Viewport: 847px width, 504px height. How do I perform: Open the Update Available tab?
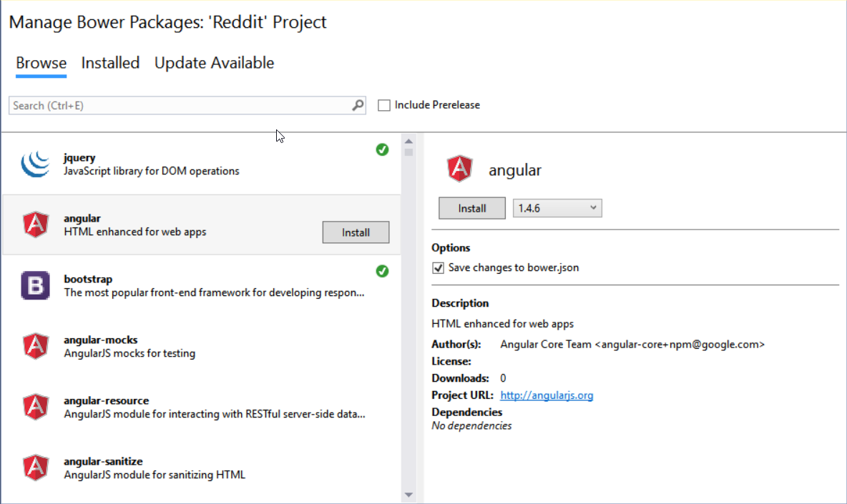214,63
